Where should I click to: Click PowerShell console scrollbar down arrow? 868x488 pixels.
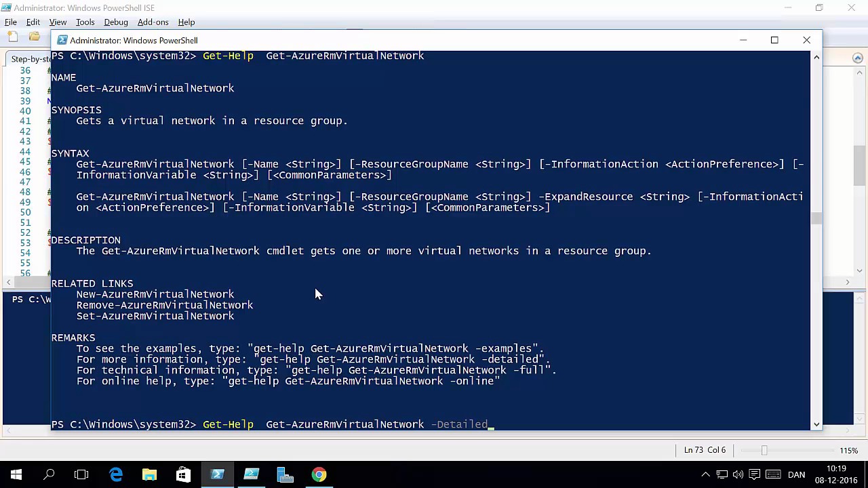816,424
